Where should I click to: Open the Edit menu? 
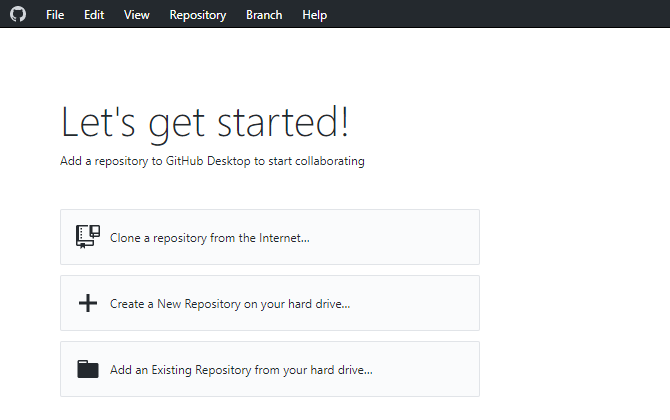(94, 15)
